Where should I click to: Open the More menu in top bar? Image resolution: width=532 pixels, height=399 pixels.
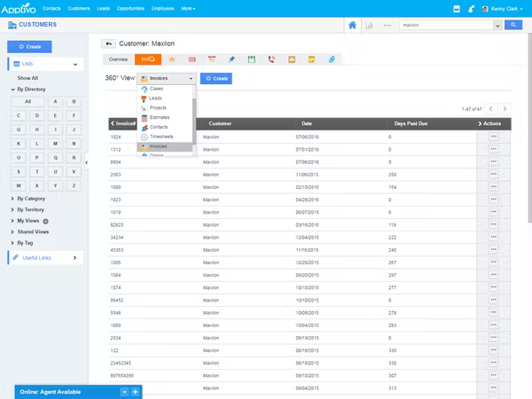coord(188,9)
